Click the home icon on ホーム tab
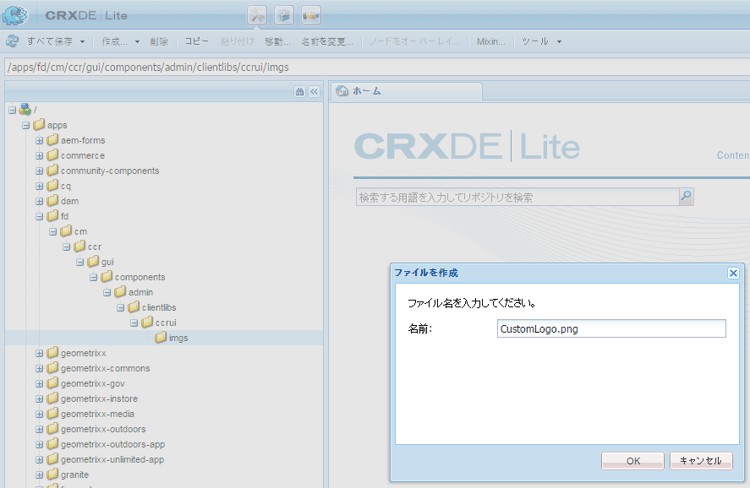Screen dimensions: 750x488 coord(342,91)
